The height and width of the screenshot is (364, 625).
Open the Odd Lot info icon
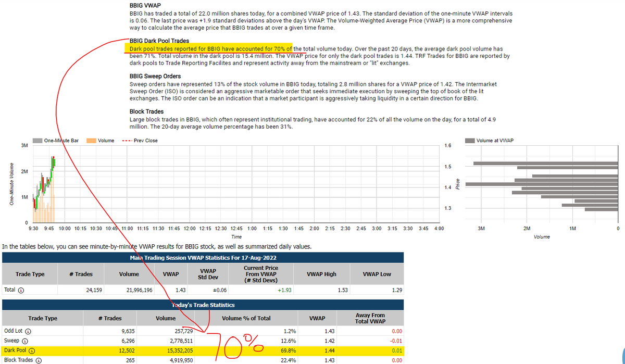[x=28, y=331]
